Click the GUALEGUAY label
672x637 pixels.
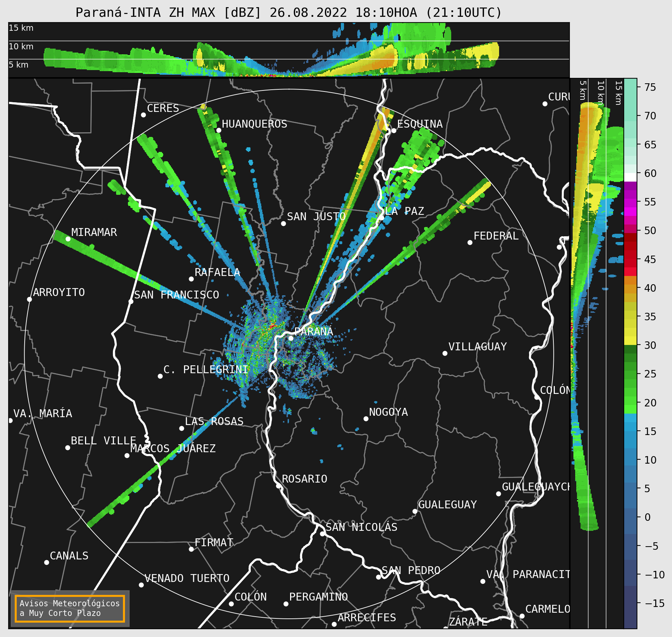447,505
